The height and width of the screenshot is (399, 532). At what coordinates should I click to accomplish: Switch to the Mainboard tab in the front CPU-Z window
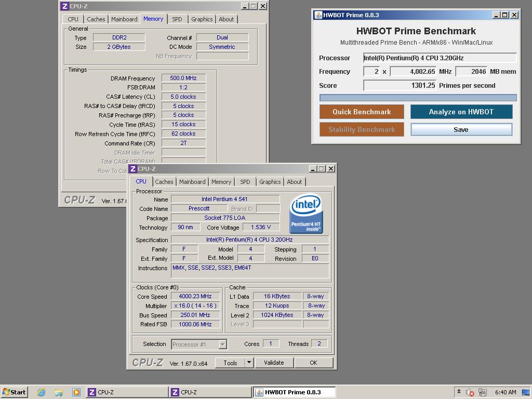click(x=192, y=182)
